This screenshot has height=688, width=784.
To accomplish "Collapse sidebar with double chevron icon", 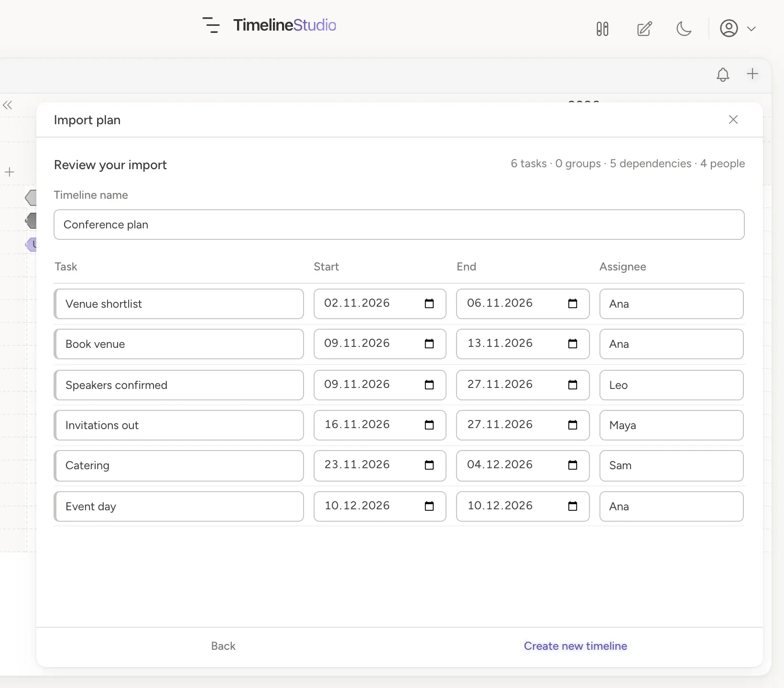I will pyautogui.click(x=7, y=105).
